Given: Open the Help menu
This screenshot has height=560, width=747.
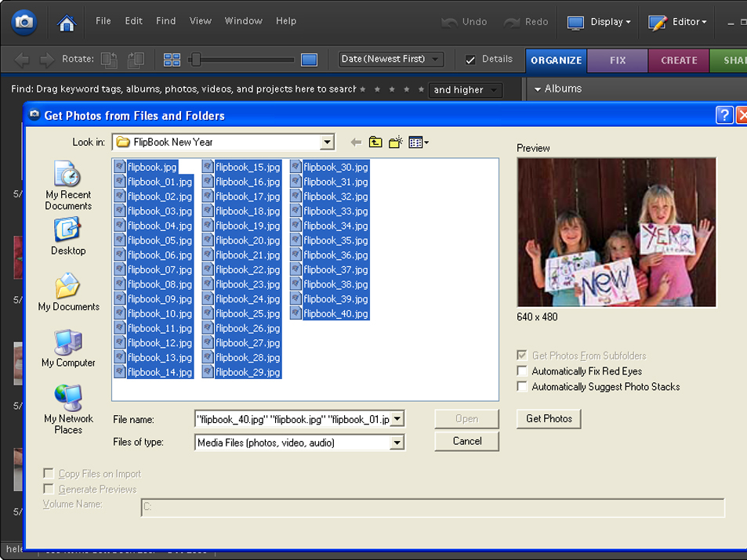Looking at the screenshot, I should click(x=286, y=21).
